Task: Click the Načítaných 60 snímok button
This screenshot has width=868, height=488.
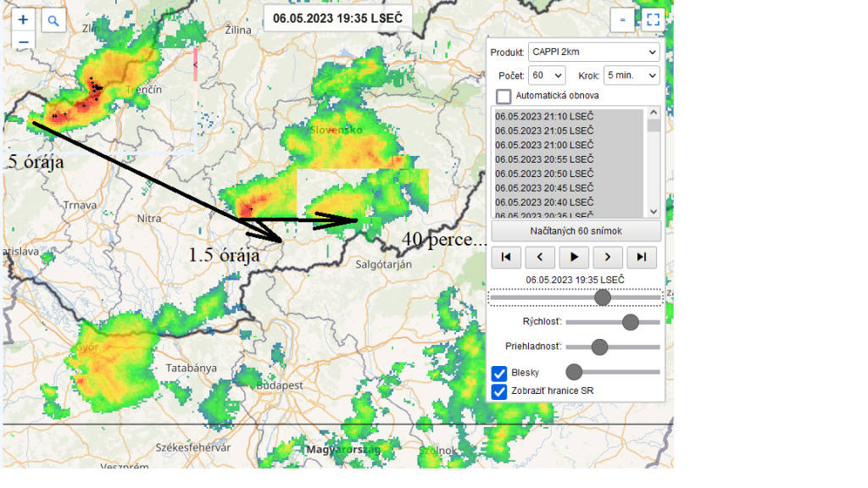Action: pyautogui.click(x=576, y=231)
